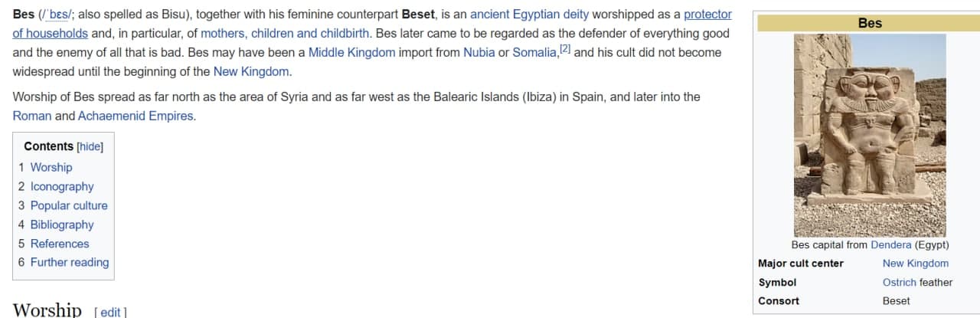
Task: Edit the Worship section
Action: point(110,312)
